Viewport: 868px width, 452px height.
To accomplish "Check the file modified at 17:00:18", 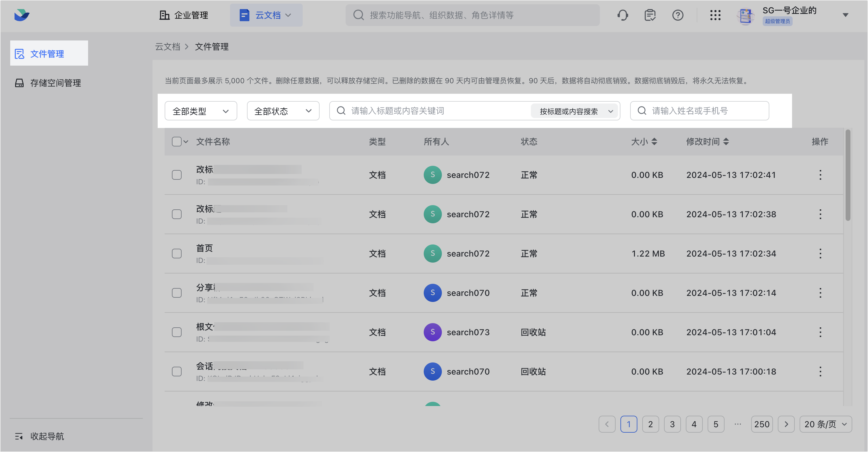I will 176,372.
